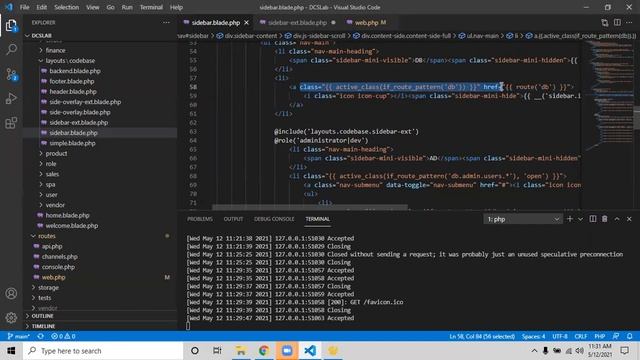The width and height of the screenshot is (640, 360).
Task: Switch to web.php editor tab
Action: tap(366, 22)
